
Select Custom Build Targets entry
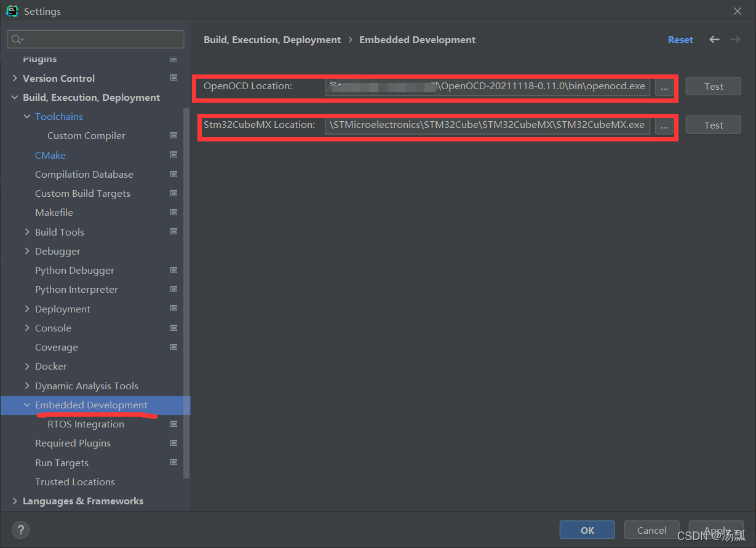82,193
